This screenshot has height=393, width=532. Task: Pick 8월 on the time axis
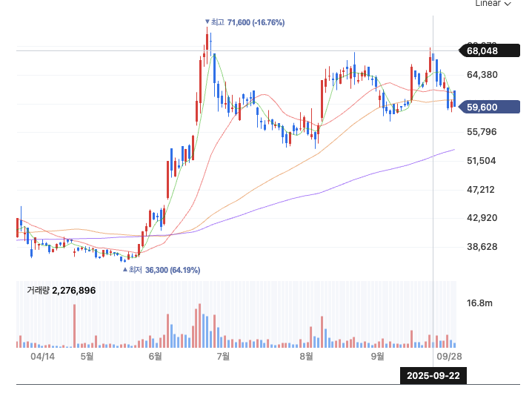coord(306,357)
